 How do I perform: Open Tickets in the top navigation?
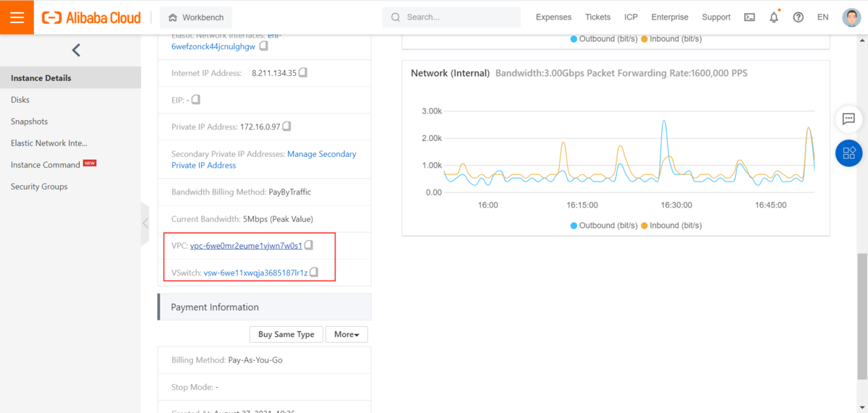597,17
